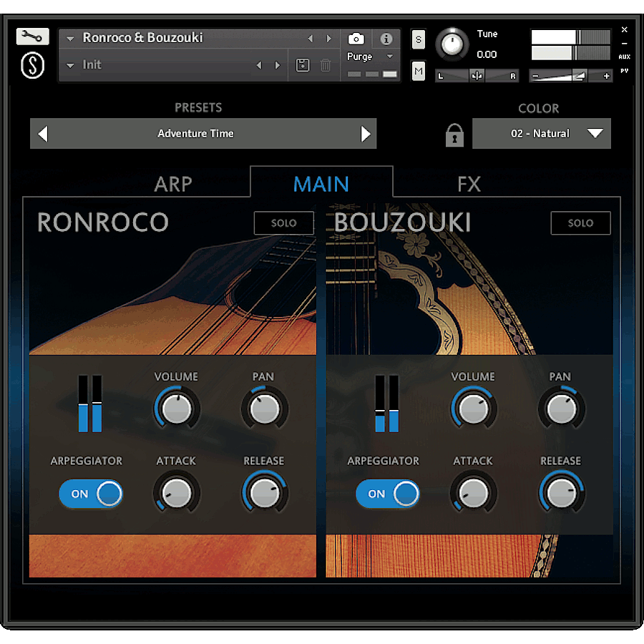Switch Bouzouki Arpeggiator ON toggle

point(387,494)
